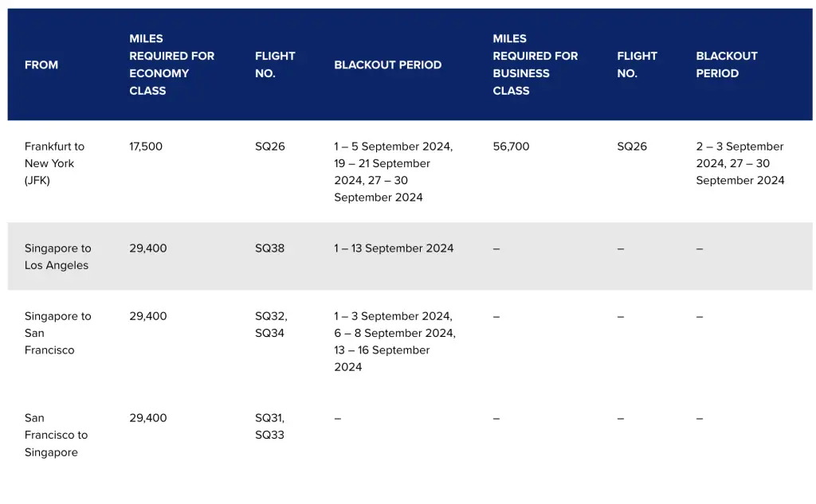Viewport: 816px width, 504px height.
Task: Click the 2 – 3 September business blackout cell
Action: point(739,163)
